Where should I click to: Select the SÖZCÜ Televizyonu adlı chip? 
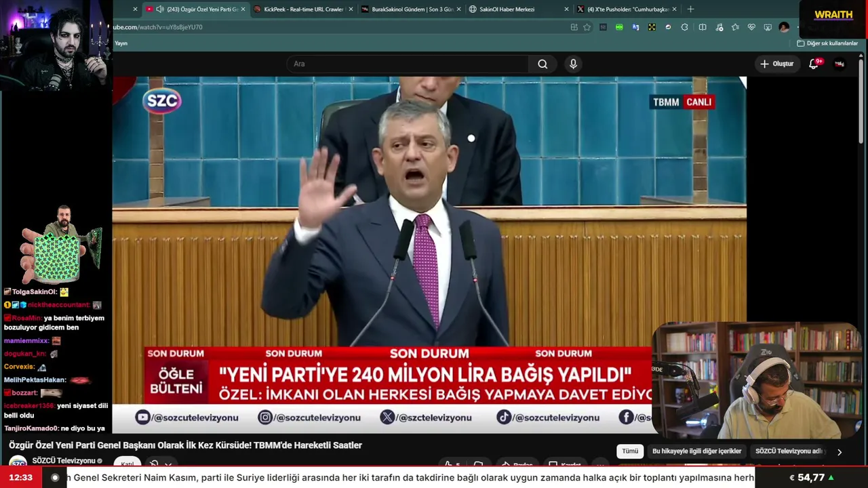[x=789, y=451]
